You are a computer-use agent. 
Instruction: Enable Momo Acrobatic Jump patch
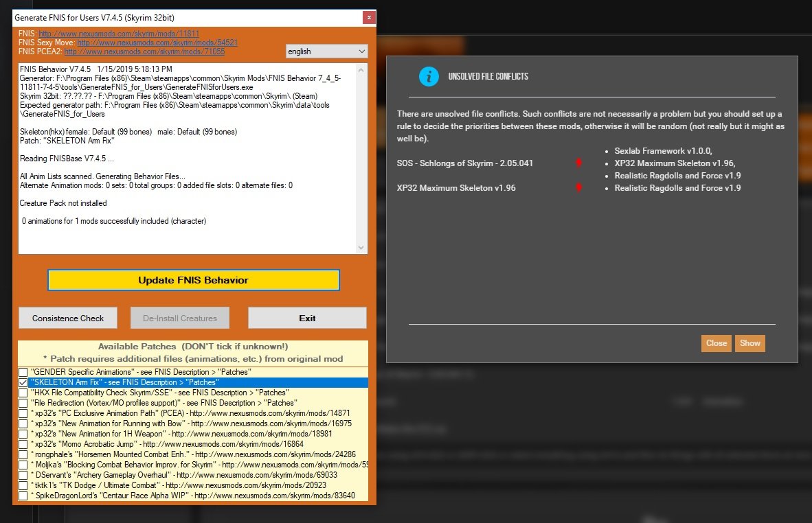click(23, 444)
